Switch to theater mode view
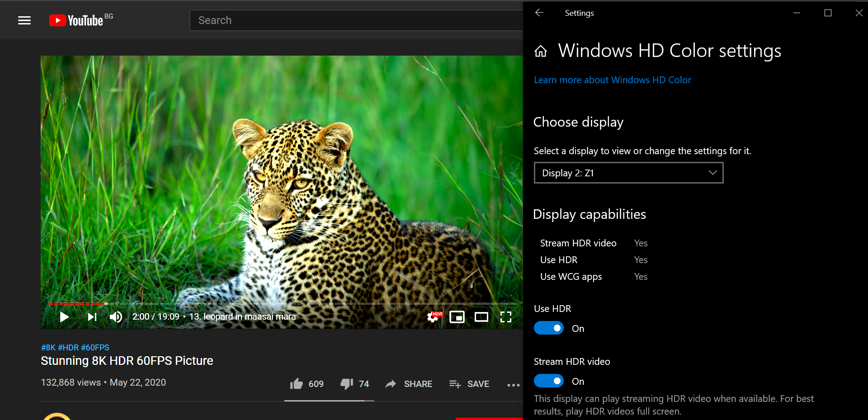 pyautogui.click(x=481, y=317)
